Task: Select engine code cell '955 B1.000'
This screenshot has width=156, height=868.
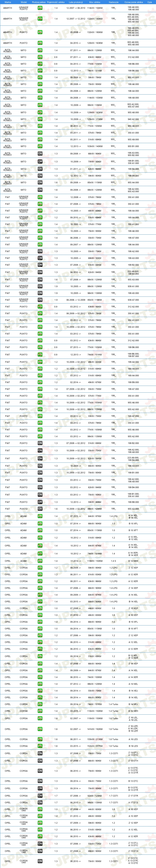Action: 133,146
